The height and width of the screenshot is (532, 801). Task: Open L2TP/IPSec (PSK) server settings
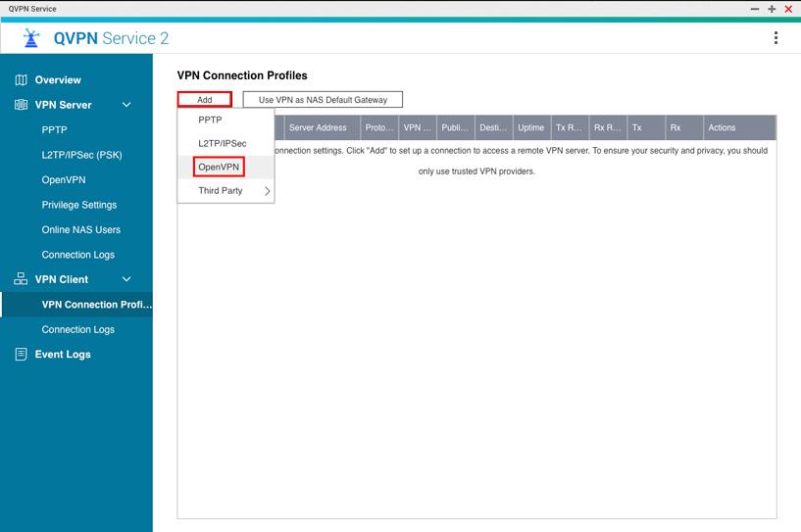[81, 155]
